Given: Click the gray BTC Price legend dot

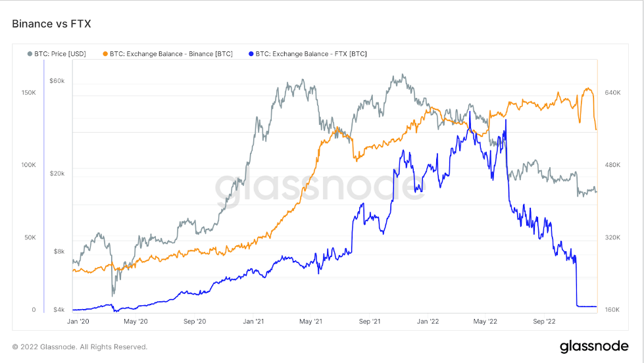Looking at the screenshot, I should (x=30, y=53).
